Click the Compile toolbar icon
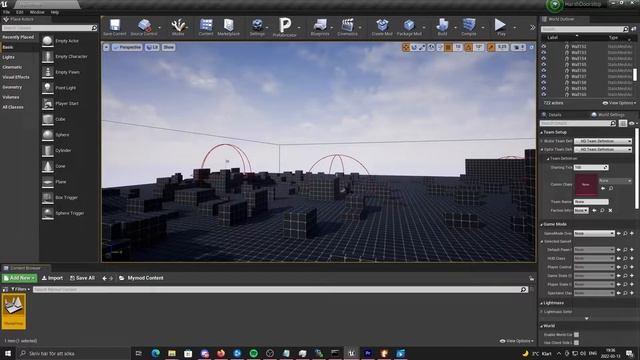 click(469, 27)
